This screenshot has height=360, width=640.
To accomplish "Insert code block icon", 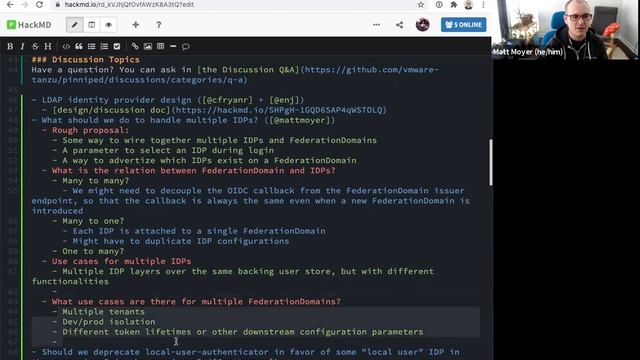I will coord(66,47).
